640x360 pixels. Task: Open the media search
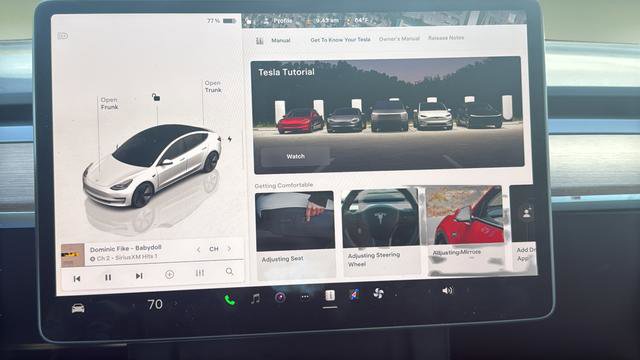click(229, 271)
